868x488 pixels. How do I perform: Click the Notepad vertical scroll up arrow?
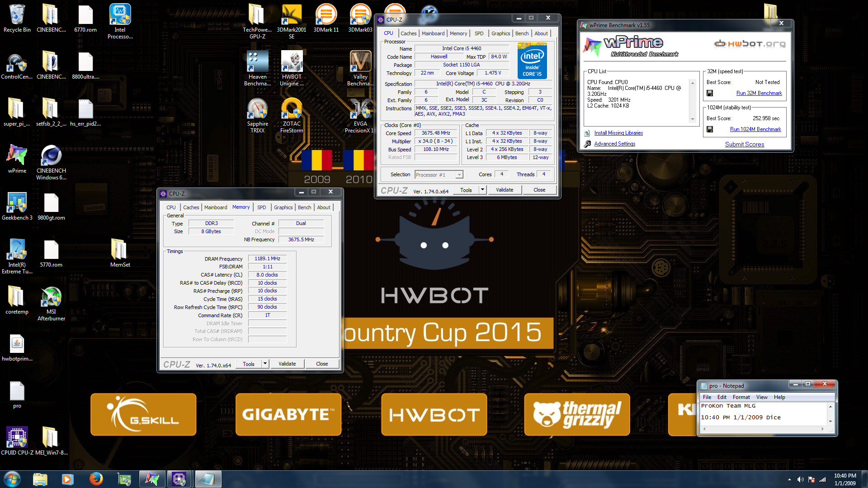tap(830, 407)
